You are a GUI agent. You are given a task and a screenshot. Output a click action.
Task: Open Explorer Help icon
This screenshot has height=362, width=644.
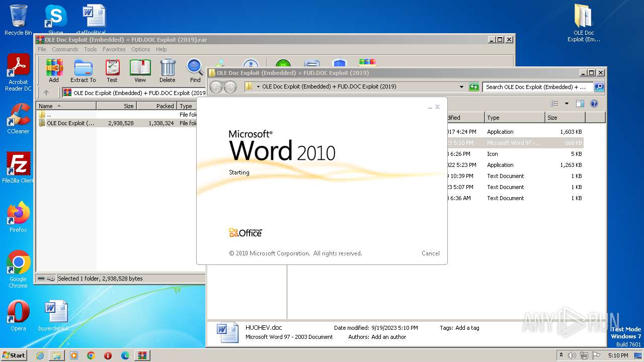point(594,104)
